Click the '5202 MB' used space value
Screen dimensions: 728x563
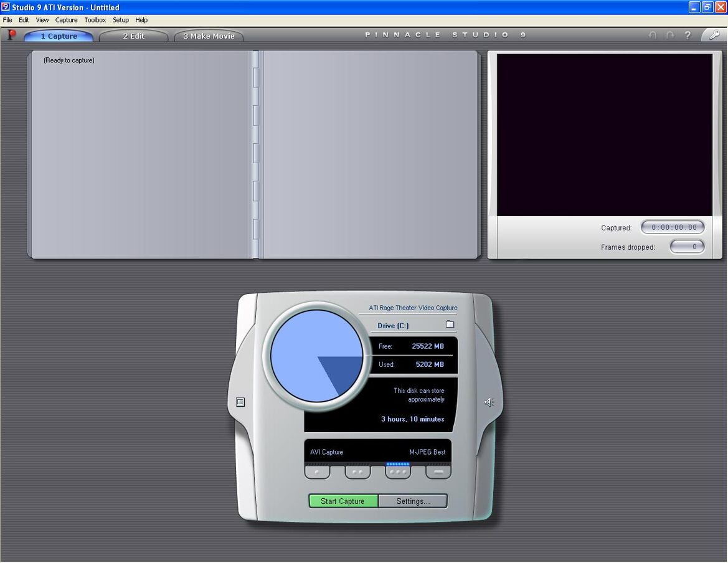pyautogui.click(x=430, y=364)
